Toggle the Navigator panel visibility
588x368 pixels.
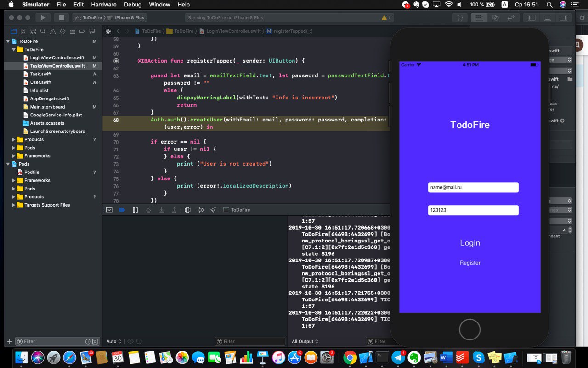point(531,17)
